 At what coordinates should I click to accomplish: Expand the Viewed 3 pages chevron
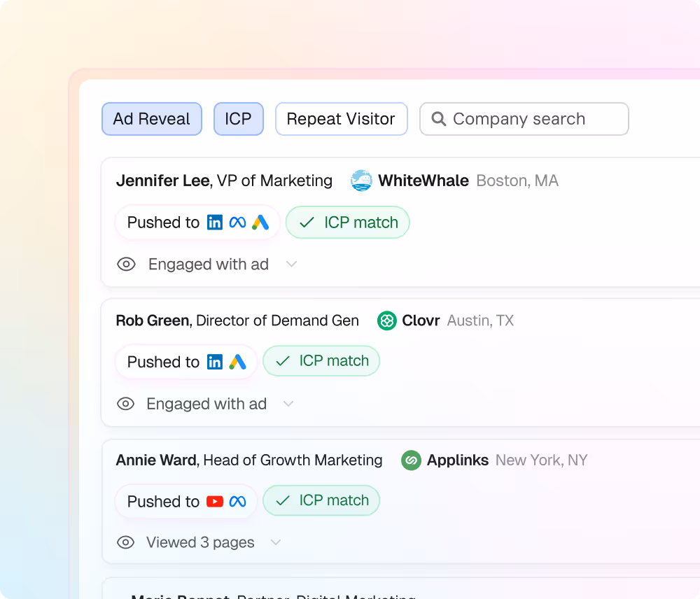coord(276,542)
